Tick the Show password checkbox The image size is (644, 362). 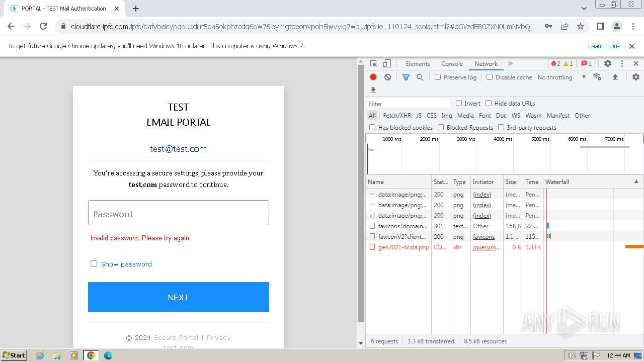[94, 263]
